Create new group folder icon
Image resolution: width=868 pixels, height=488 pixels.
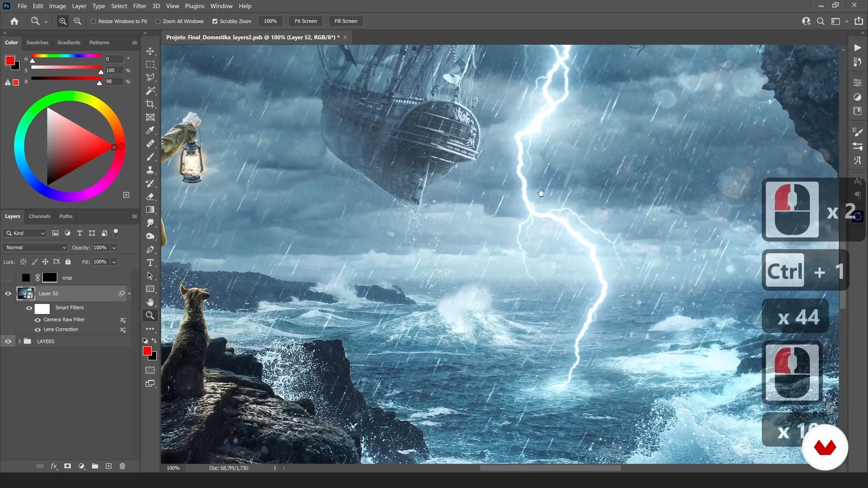(95, 466)
